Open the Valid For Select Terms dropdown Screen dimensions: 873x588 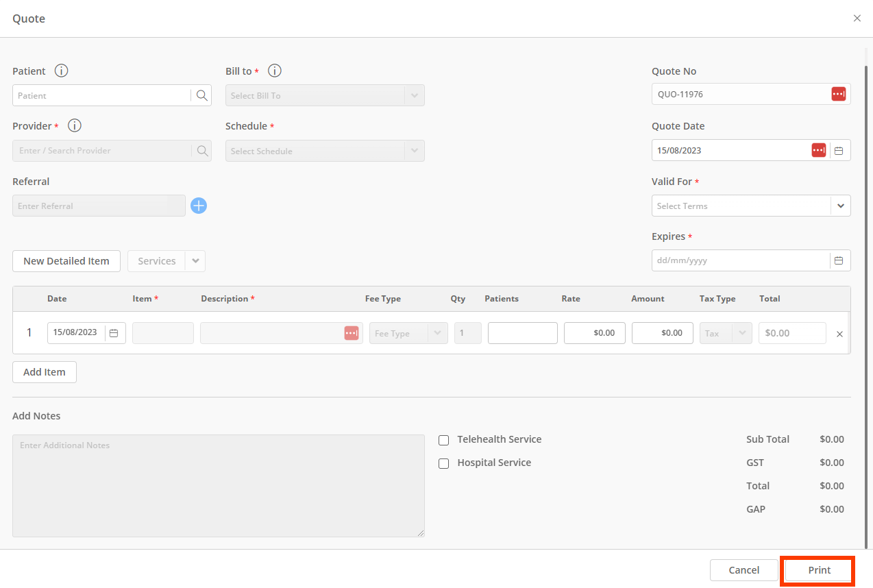click(x=841, y=206)
